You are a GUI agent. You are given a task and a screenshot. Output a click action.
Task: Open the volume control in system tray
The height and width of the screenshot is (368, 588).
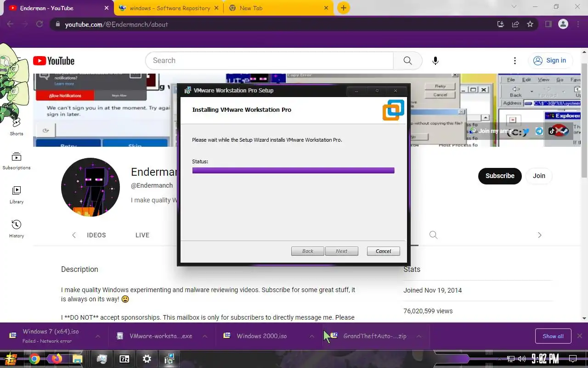(521, 359)
